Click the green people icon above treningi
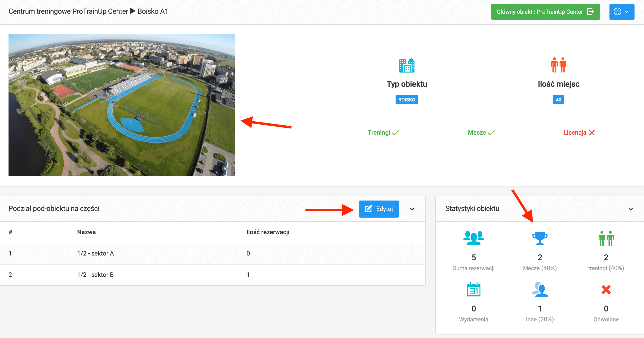This screenshot has width=644, height=338. [x=606, y=238]
